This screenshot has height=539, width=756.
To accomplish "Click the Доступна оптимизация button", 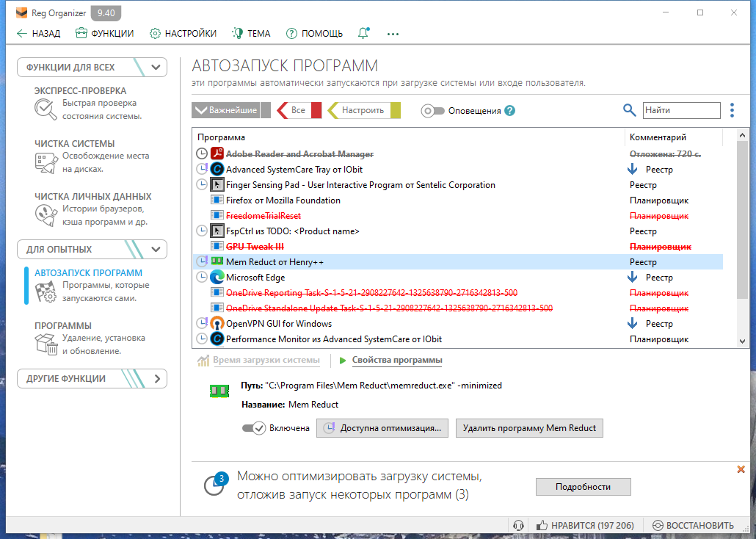I will point(382,428).
